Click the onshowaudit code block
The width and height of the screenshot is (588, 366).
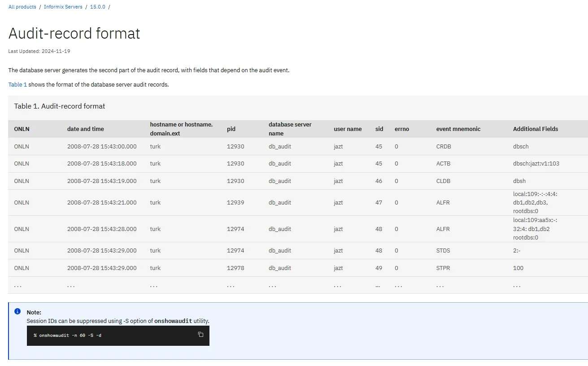click(118, 335)
